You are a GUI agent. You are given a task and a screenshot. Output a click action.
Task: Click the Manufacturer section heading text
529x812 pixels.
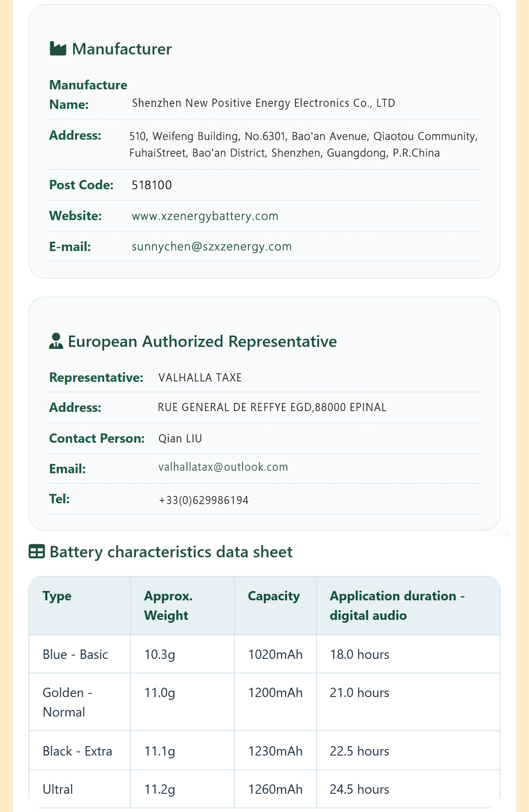[x=122, y=49]
